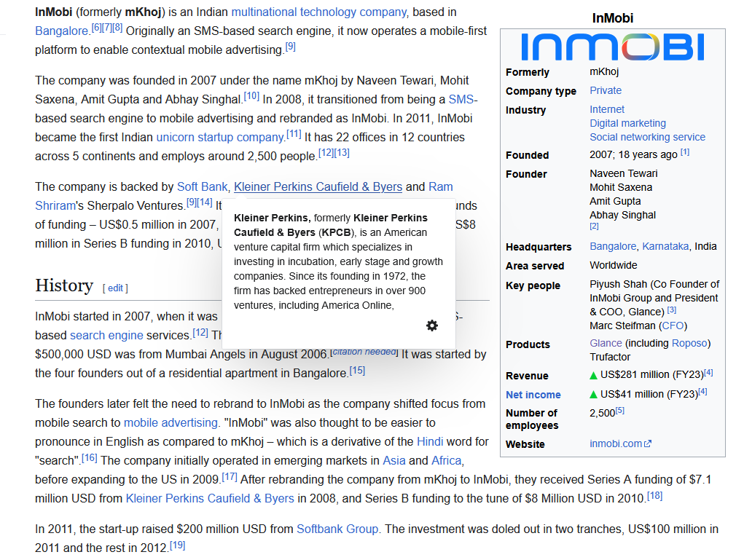Screen dimensions: 744x560
Task: Open the Bangalore link in the intro paragraph
Action: 62,31
